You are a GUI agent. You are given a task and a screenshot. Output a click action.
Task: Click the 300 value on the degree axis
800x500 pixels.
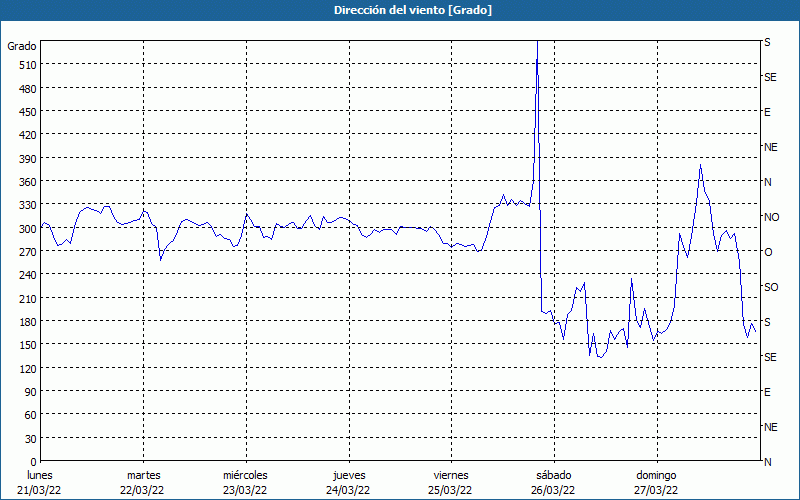click(x=27, y=229)
